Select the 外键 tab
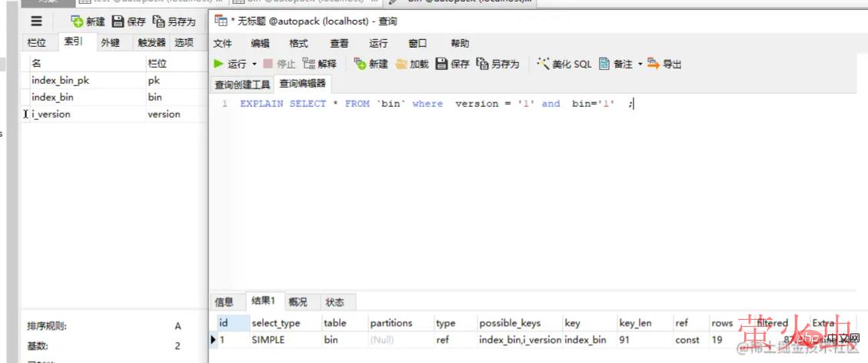The image size is (868, 363). (x=110, y=43)
